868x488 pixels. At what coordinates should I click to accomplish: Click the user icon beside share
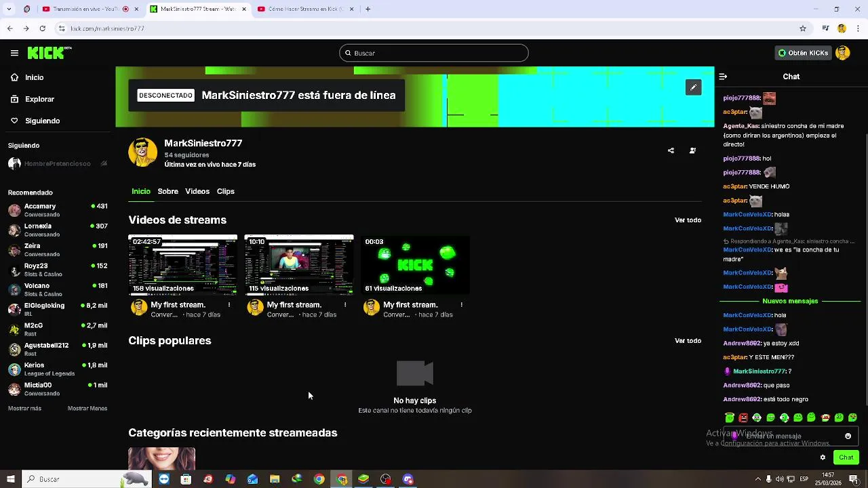(x=692, y=150)
